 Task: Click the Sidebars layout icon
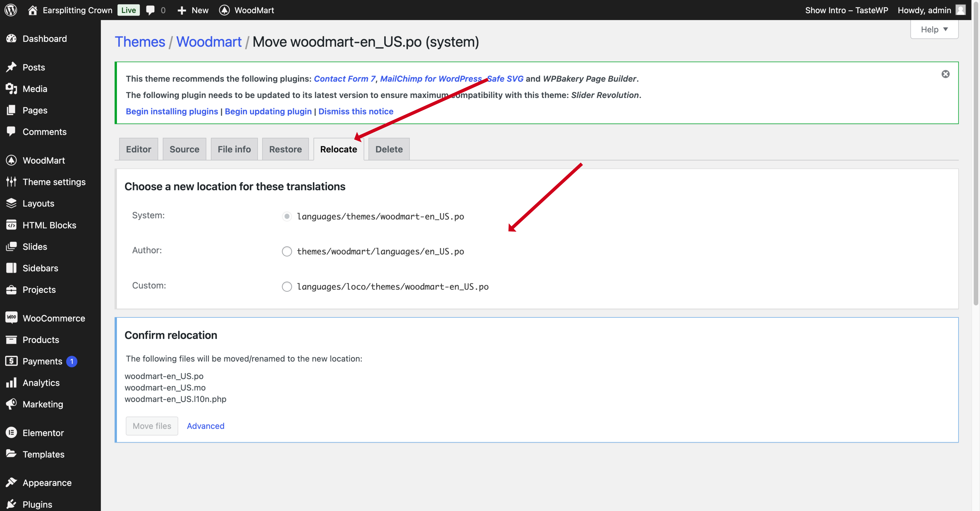pos(11,268)
